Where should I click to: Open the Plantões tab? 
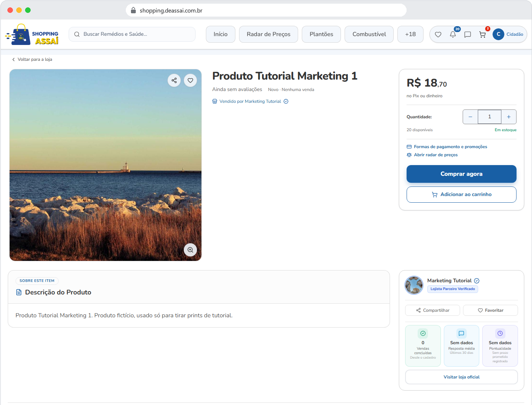321,34
